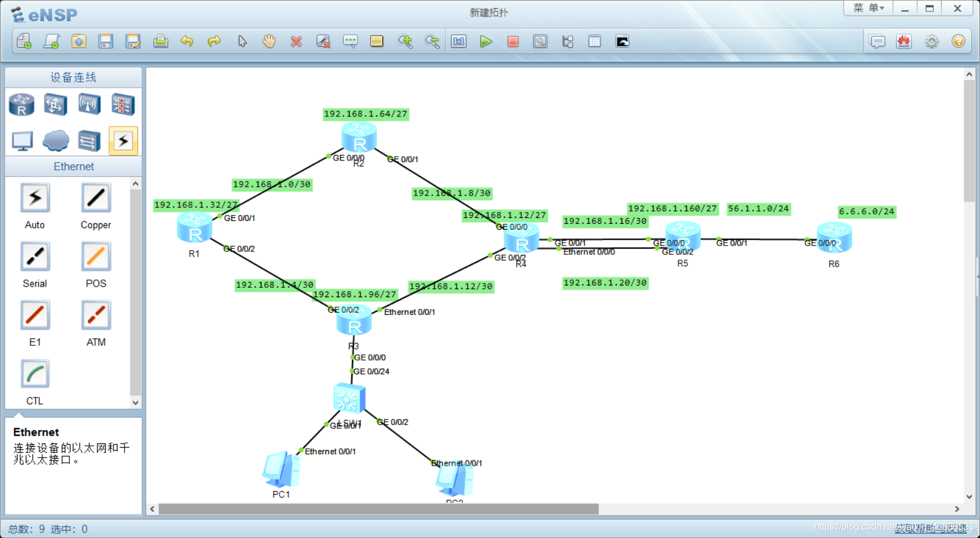Select the hand pan tool
The height and width of the screenshot is (538, 980).
point(269,41)
